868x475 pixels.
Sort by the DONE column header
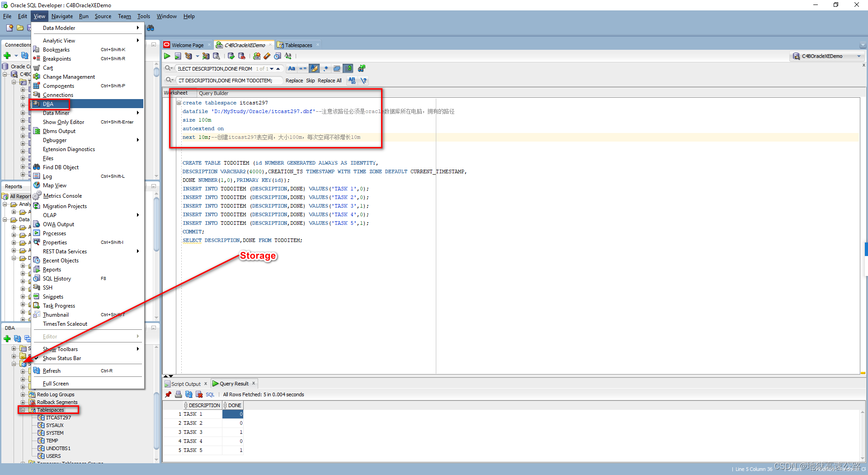[x=233, y=405]
